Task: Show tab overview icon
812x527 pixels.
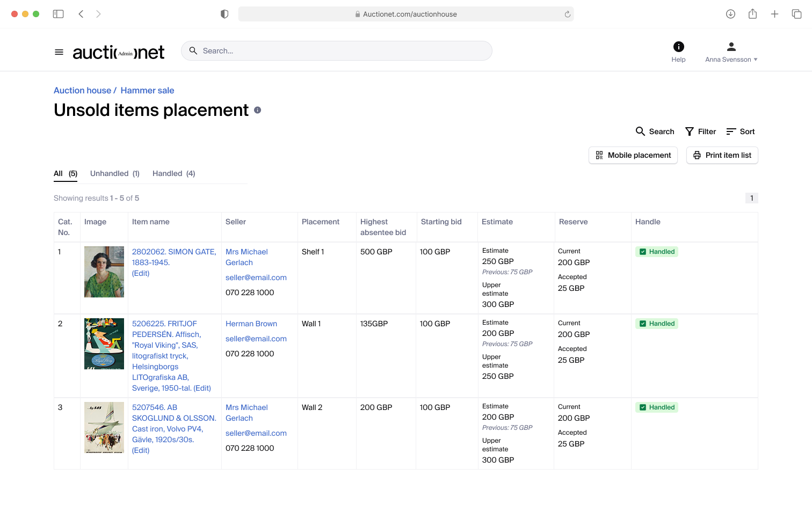Action: 796,14
